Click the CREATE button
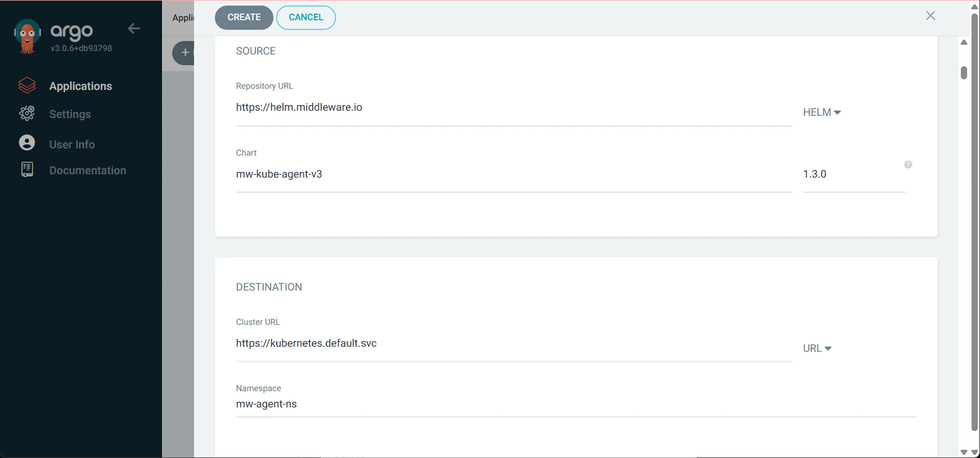The image size is (980, 458). pyautogui.click(x=244, y=17)
